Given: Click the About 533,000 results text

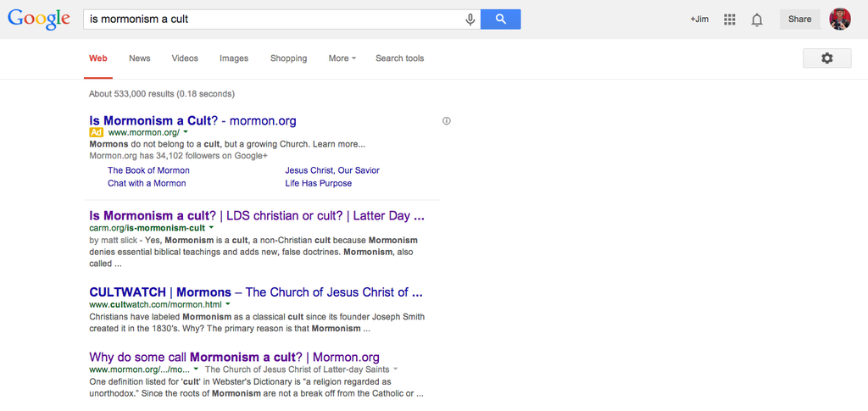Looking at the screenshot, I should coord(162,94).
